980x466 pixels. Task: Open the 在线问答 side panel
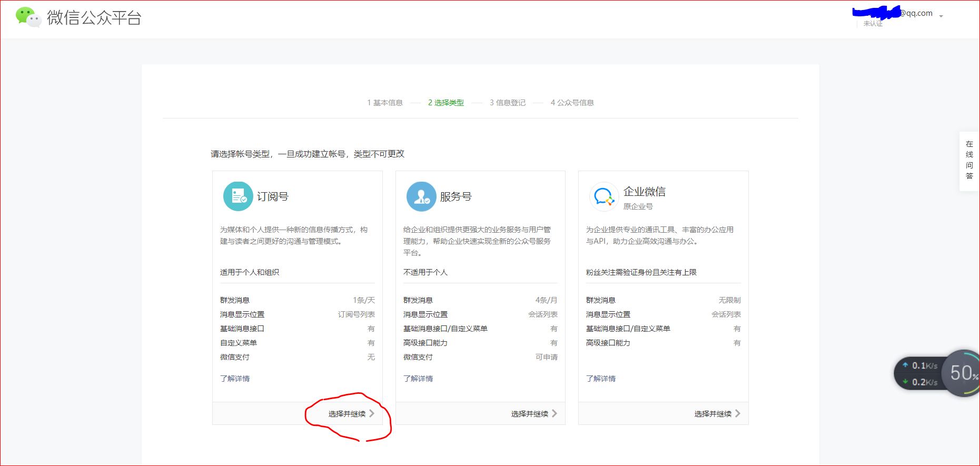(969, 160)
